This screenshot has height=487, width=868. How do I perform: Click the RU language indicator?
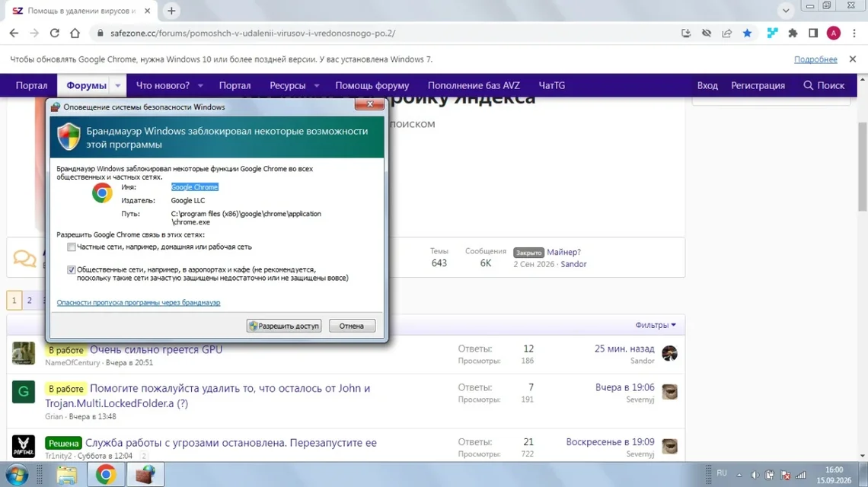pos(722,473)
